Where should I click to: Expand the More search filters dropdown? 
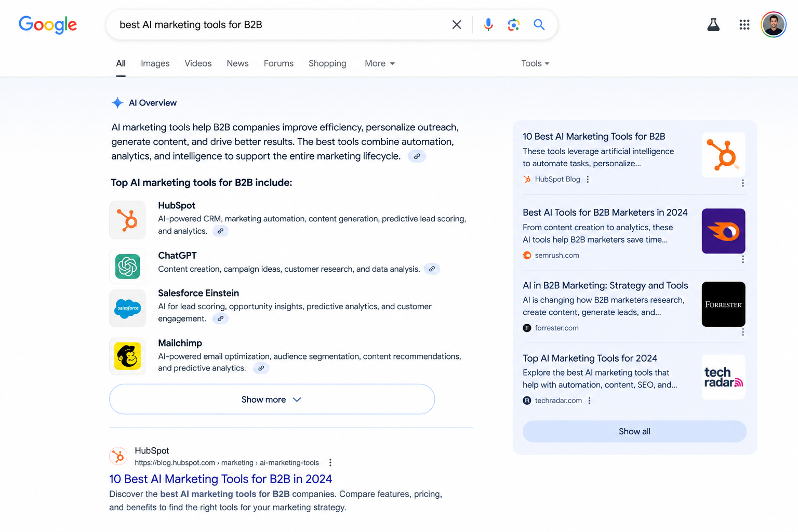[380, 63]
